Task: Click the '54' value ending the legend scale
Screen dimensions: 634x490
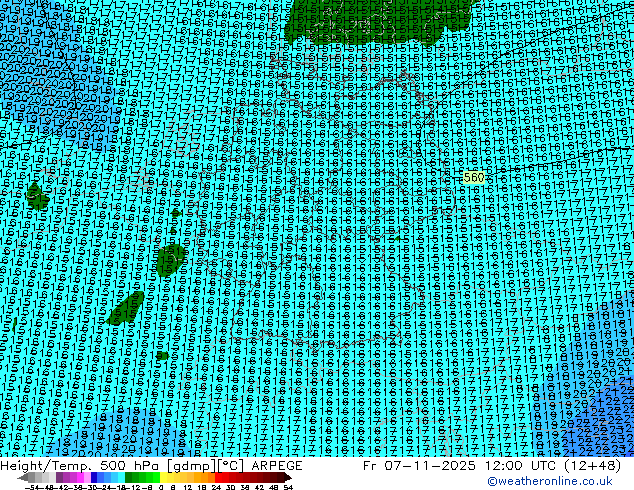Action: pyautogui.click(x=288, y=487)
